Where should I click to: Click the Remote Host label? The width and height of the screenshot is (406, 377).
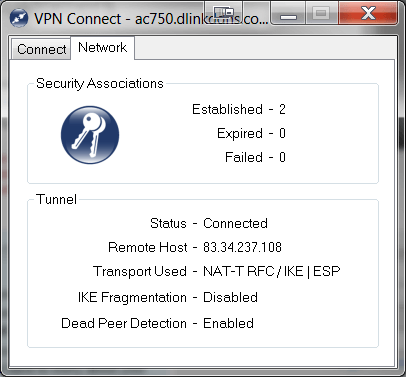click(x=148, y=247)
